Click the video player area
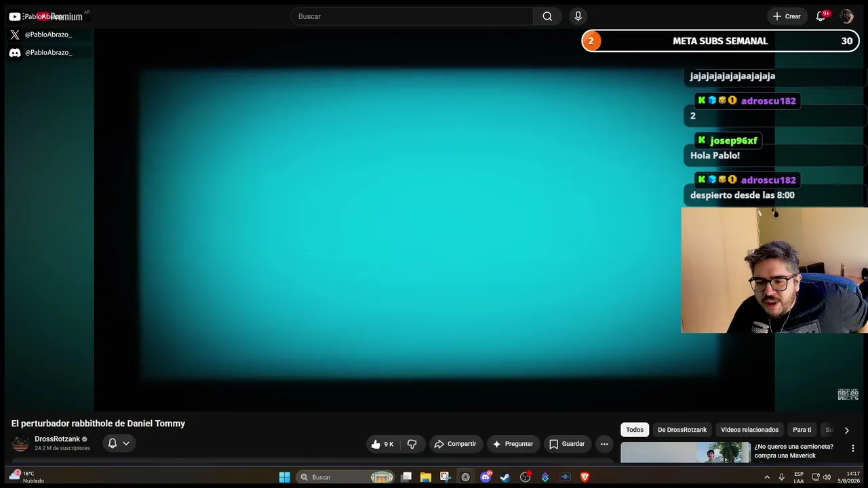 pyautogui.click(x=389, y=220)
